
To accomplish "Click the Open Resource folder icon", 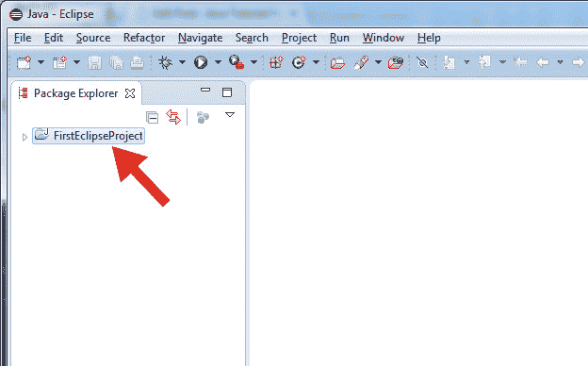I will coord(396,62).
